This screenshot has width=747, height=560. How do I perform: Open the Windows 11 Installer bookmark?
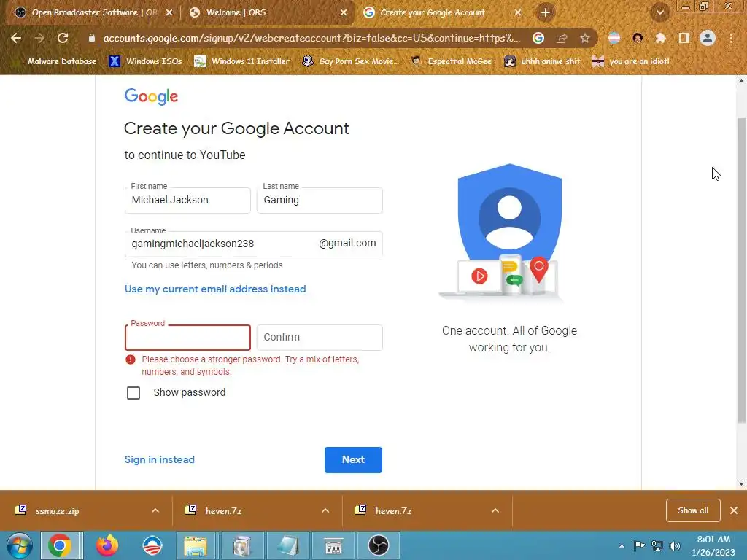242,61
